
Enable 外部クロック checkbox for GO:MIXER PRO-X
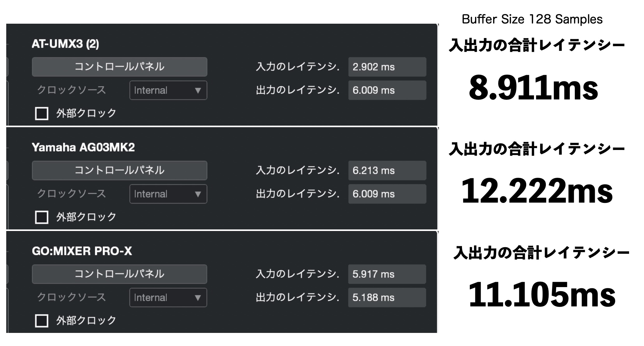tap(41, 321)
